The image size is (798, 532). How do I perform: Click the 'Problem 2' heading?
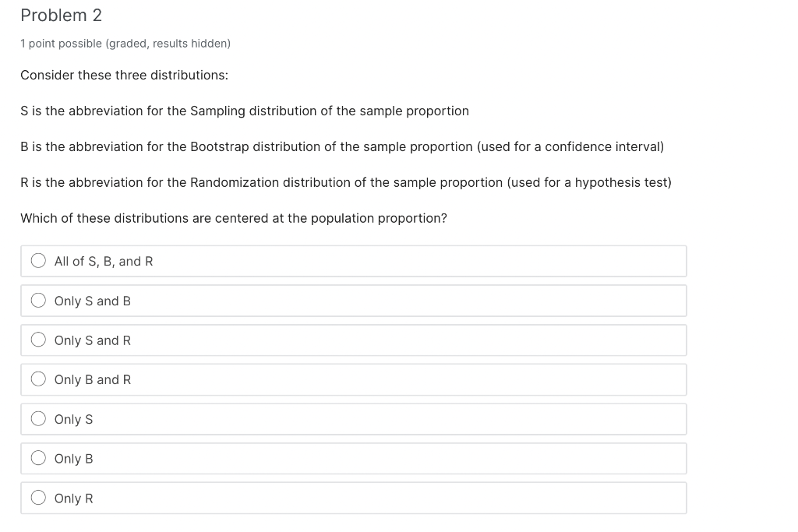pyautogui.click(x=61, y=15)
